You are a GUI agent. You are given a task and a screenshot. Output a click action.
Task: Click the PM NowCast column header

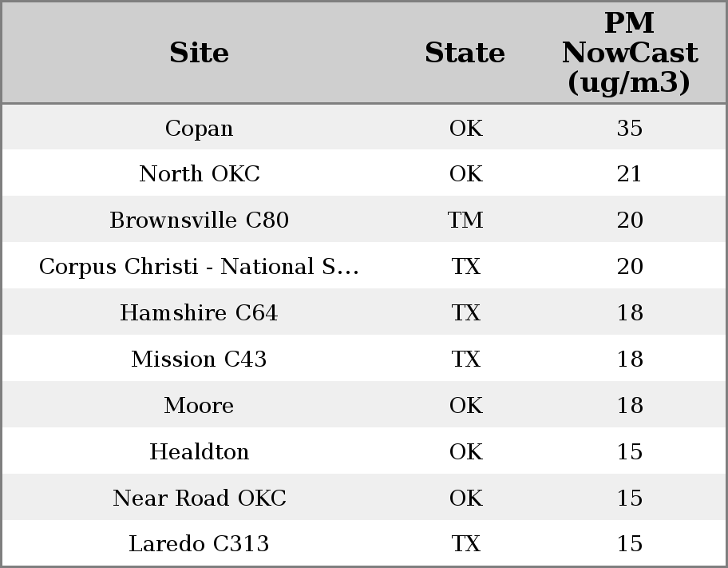[629, 53]
